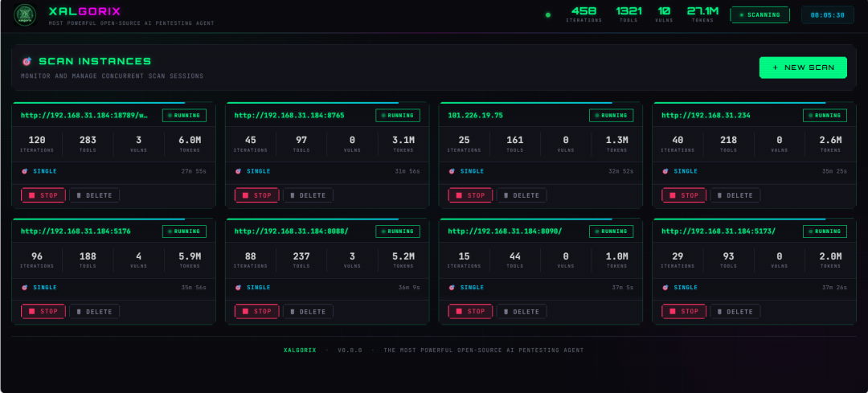Click Running badge on 192.168.31.184:8088 card
Image resolution: width=868 pixels, height=393 pixels.
398,231
